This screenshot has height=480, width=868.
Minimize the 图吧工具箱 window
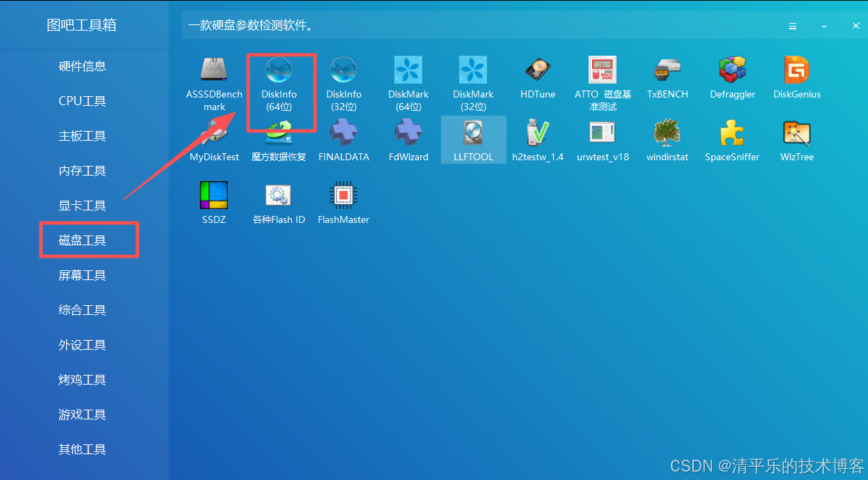(824, 26)
